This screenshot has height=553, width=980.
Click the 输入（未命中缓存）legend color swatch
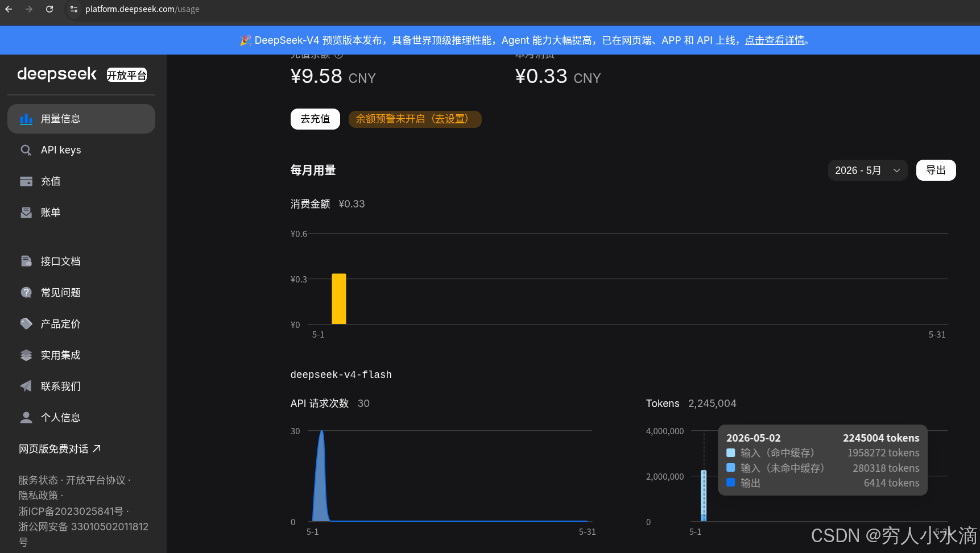point(731,468)
